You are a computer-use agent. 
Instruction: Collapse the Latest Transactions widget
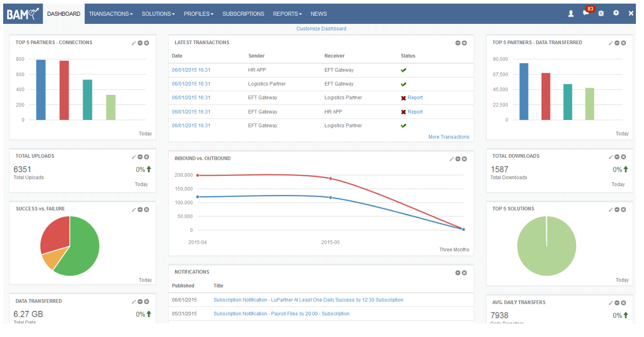click(x=458, y=43)
